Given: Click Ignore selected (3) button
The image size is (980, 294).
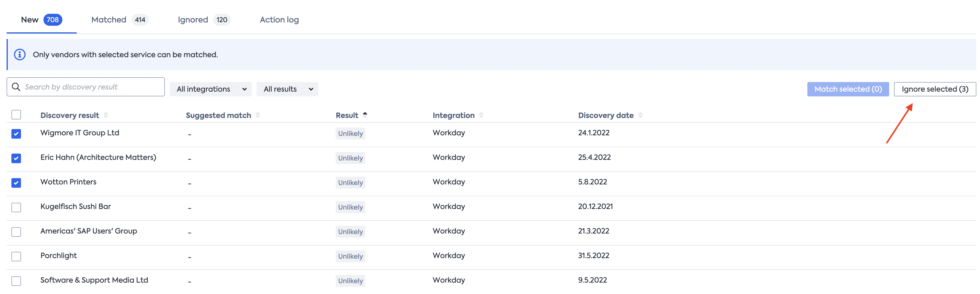Looking at the screenshot, I should [934, 89].
